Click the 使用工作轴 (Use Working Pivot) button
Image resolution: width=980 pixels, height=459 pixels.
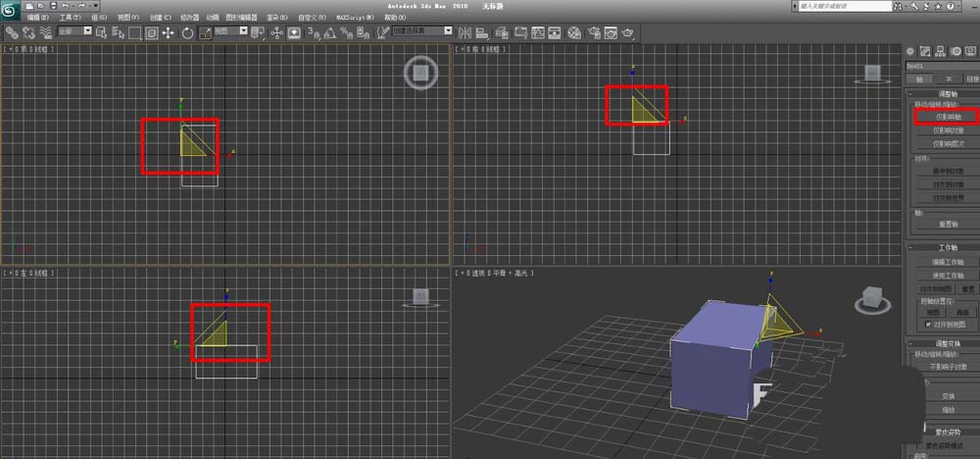coord(947,276)
